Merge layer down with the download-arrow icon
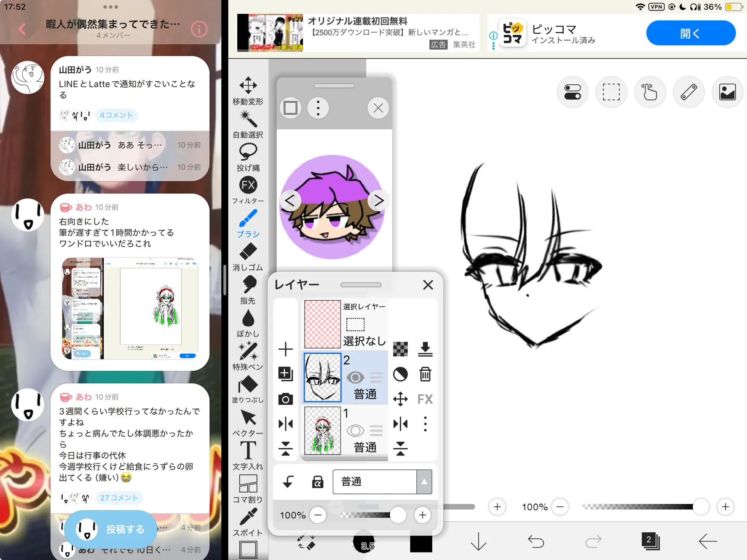Image resolution: width=747 pixels, height=560 pixels. 425,349
